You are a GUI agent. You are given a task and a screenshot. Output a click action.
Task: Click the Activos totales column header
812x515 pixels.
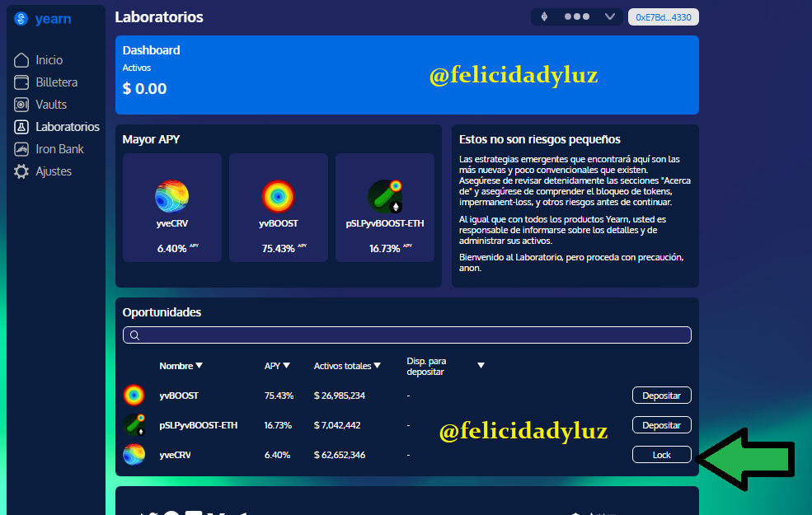[342, 366]
